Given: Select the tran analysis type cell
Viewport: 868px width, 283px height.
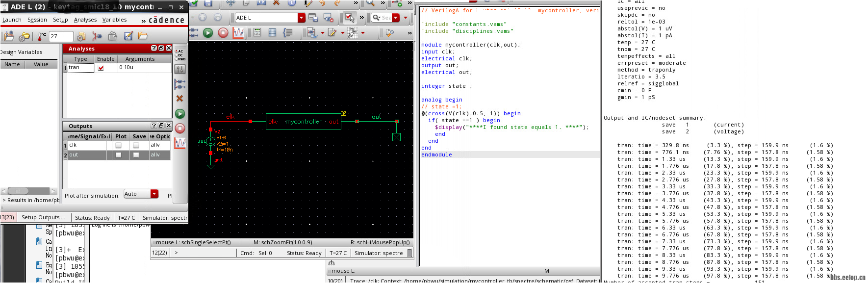Looking at the screenshot, I should (x=80, y=68).
